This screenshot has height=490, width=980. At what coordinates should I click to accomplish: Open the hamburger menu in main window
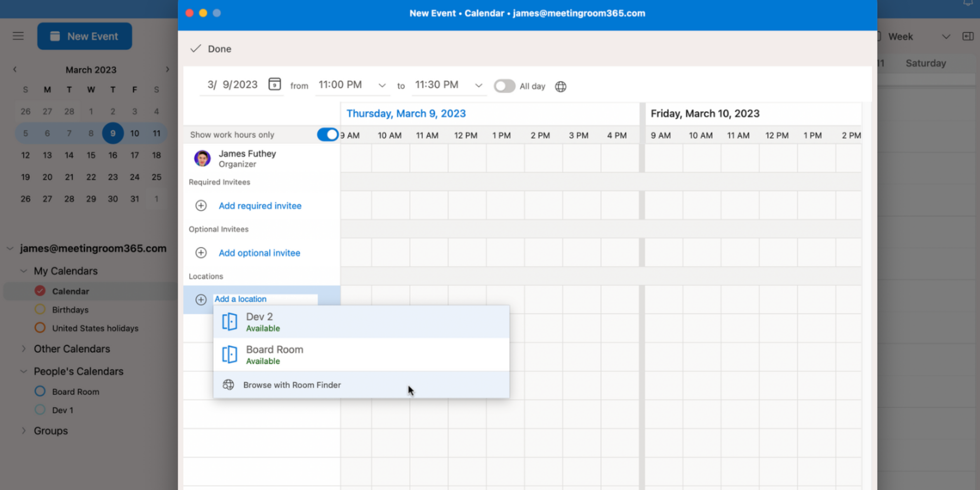[18, 36]
